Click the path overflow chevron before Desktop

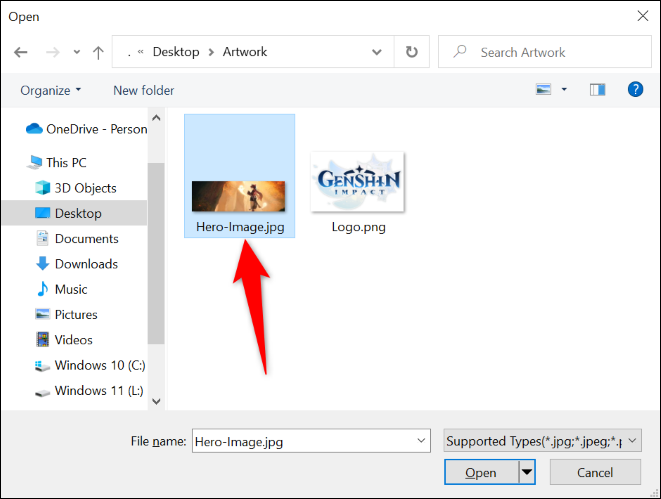pos(141,52)
